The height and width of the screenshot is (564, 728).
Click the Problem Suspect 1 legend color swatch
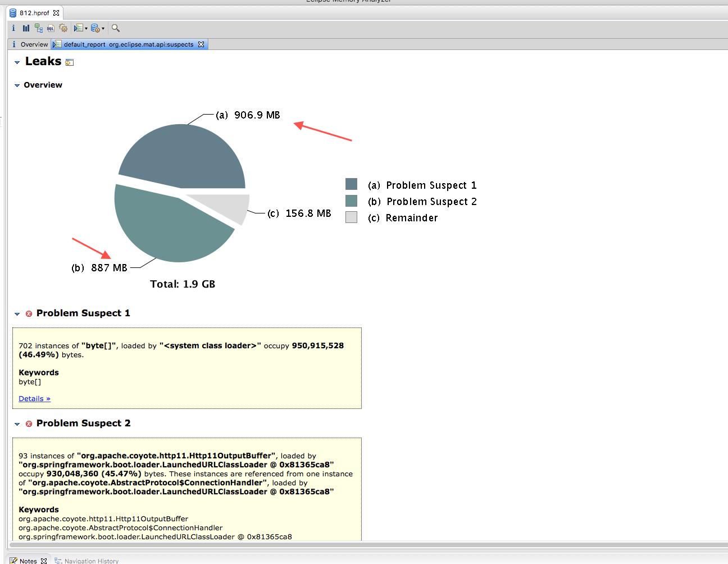(x=351, y=184)
